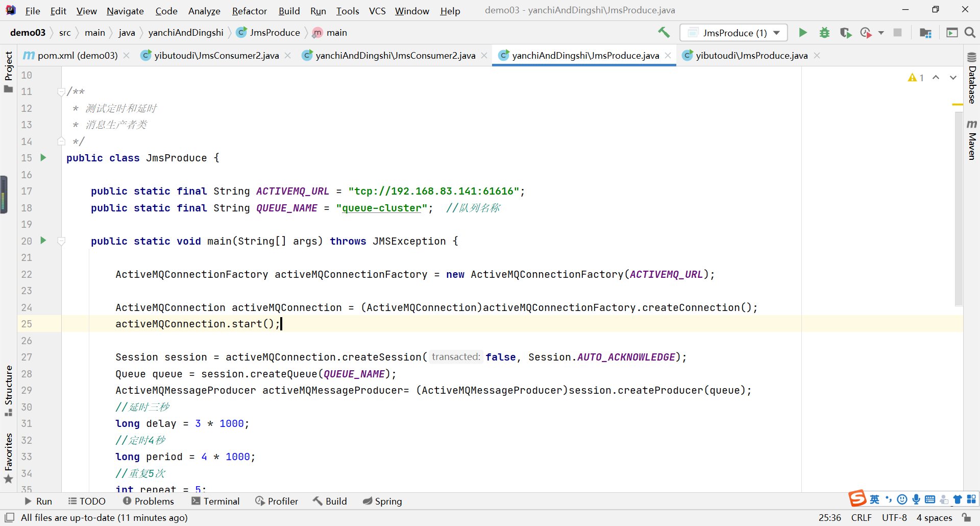Go to previous highlighted error arrow
This screenshot has width=980, height=526.
(x=936, y=78)
